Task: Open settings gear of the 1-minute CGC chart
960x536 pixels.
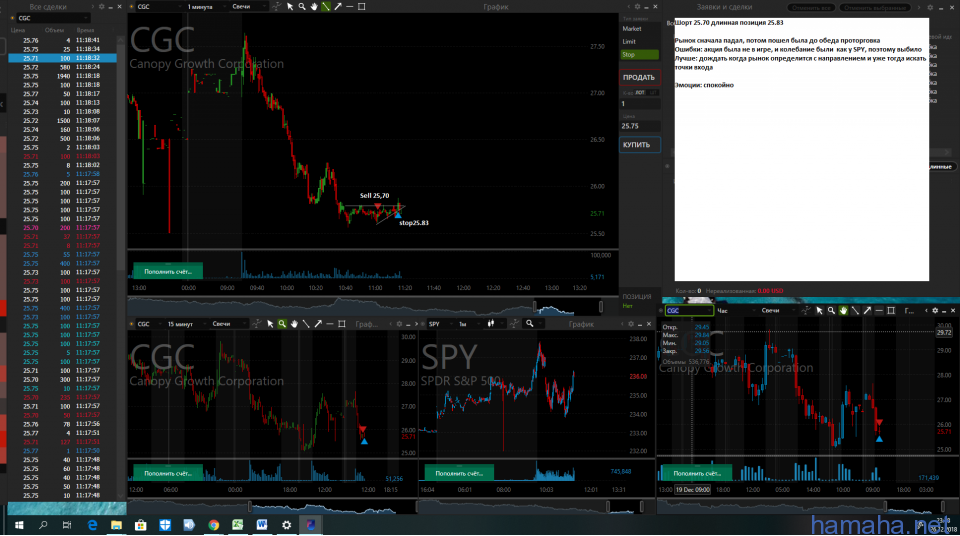Action: point(637,7)
